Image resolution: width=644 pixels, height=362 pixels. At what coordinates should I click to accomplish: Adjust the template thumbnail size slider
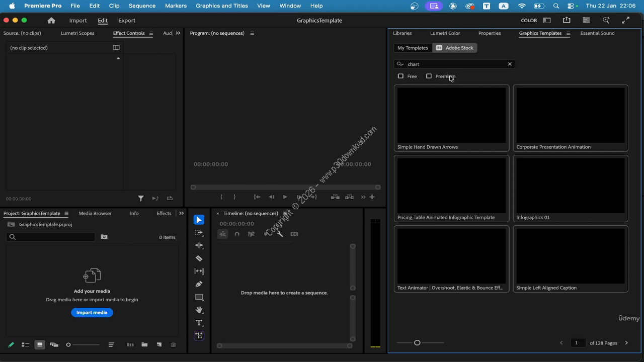417,343
